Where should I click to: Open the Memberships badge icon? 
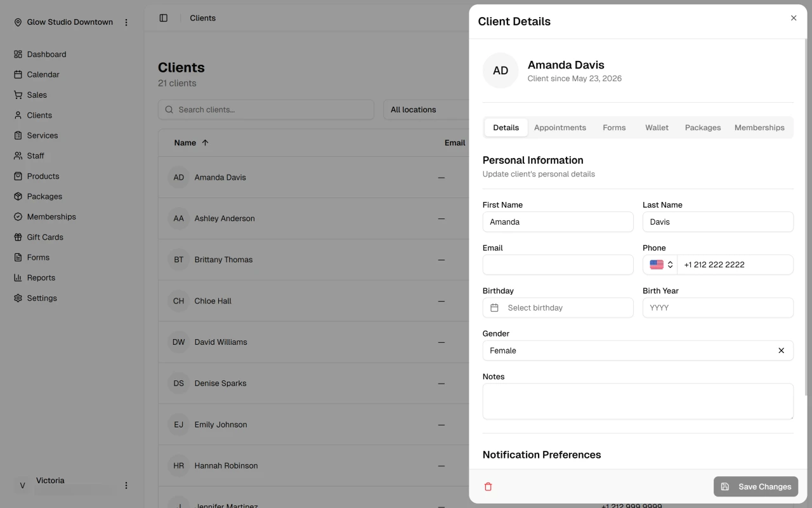pyautogui.click(x=18, y=217)
